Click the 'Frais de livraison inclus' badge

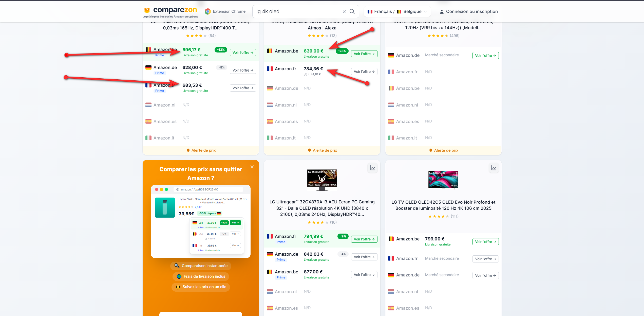pos(201,276)
